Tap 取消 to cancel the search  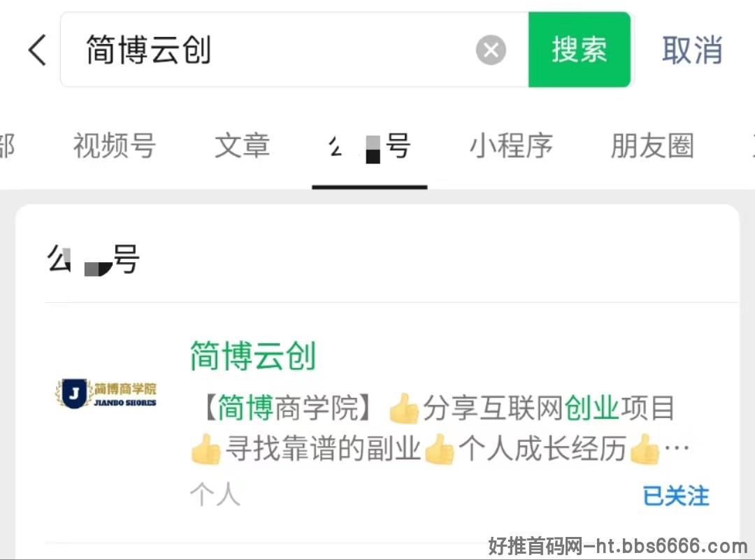pos(692,50)
